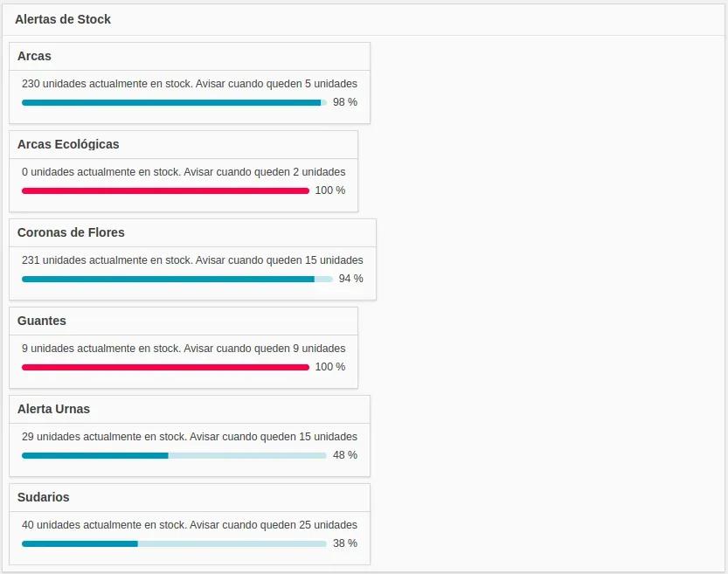Select the Coronas de Flores title

coord(71,232)
